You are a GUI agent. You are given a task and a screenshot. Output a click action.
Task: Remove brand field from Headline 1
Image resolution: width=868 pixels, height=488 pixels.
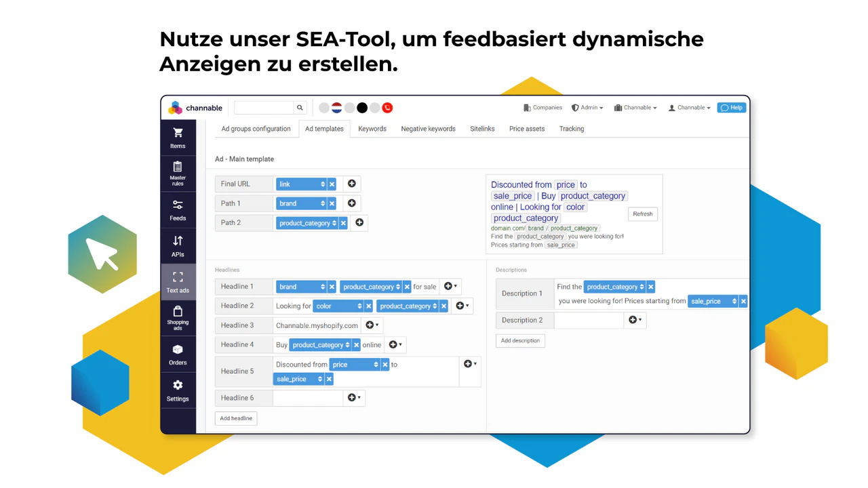[332, 287]
